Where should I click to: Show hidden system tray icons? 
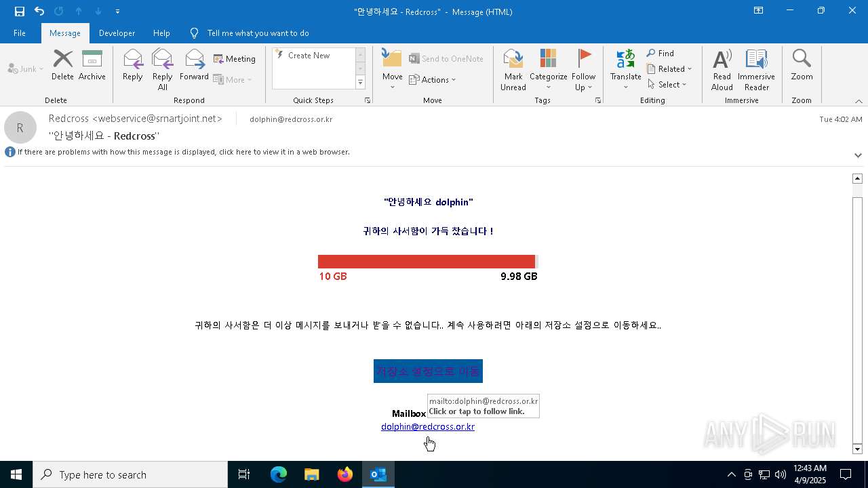coord(731,474)
